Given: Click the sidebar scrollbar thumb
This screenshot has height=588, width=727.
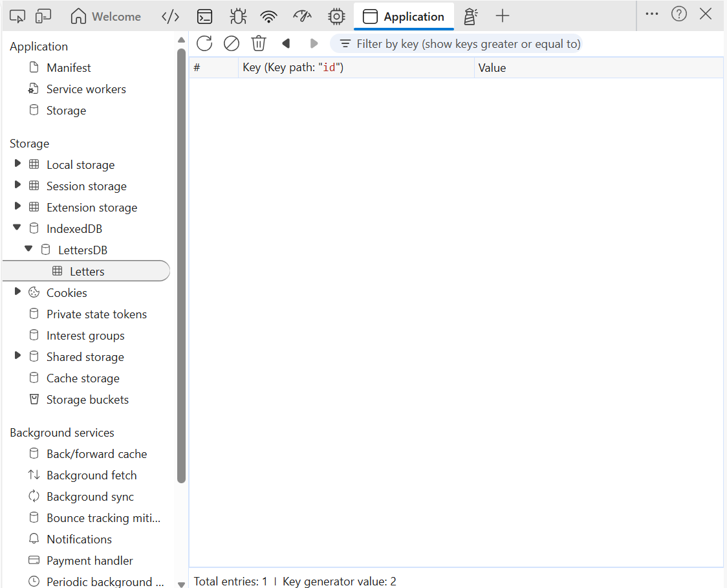Looking at the screenshot, I should point(181,266).
